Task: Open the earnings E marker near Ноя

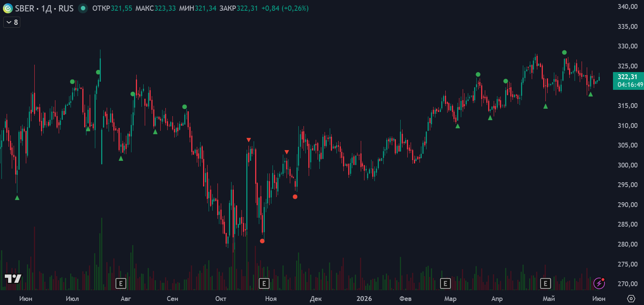Action: tap(264, 284)
